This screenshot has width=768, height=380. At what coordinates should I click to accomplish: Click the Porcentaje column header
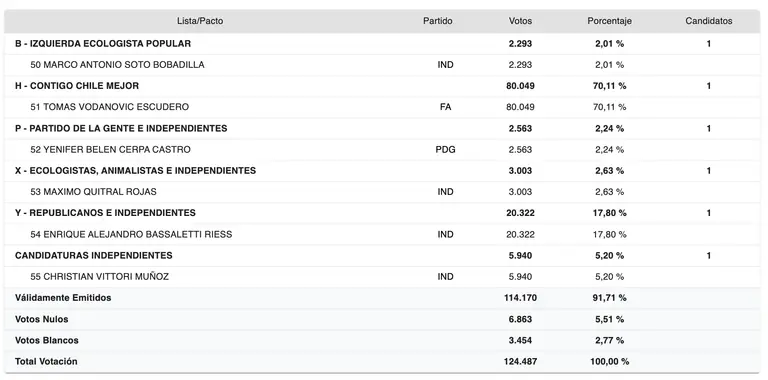[609, 21]
